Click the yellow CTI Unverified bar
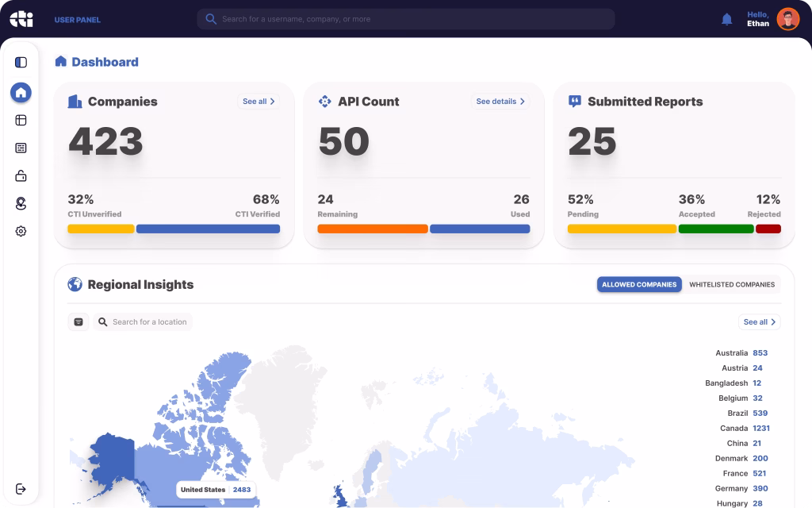The height and width of the screenshot is (508, 812). (101, 229)
